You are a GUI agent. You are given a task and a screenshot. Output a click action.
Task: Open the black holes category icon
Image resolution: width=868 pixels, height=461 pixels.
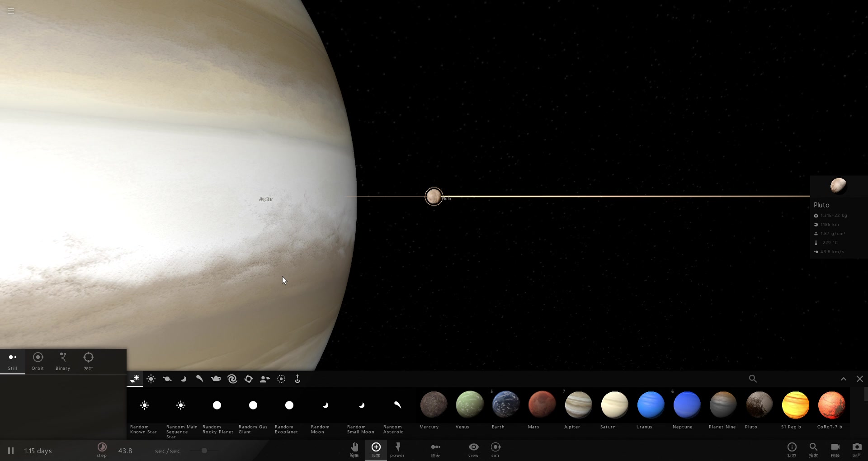pos(249,379)
